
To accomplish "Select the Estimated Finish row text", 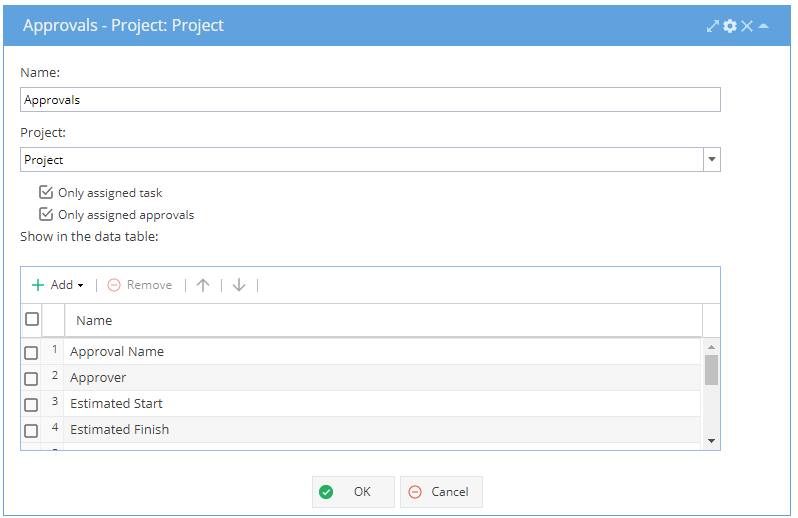I will pos(120,429).
